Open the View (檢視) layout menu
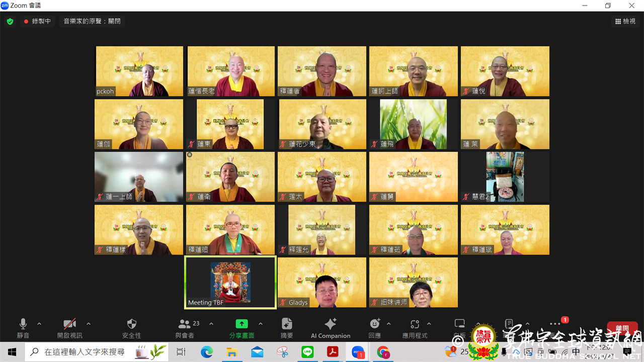644x362 pixels. click(625, 21)
